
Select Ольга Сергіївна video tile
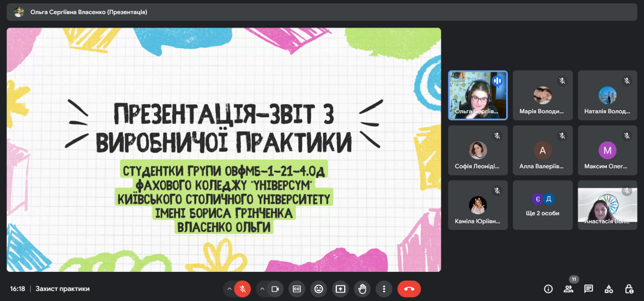[478, 95]
